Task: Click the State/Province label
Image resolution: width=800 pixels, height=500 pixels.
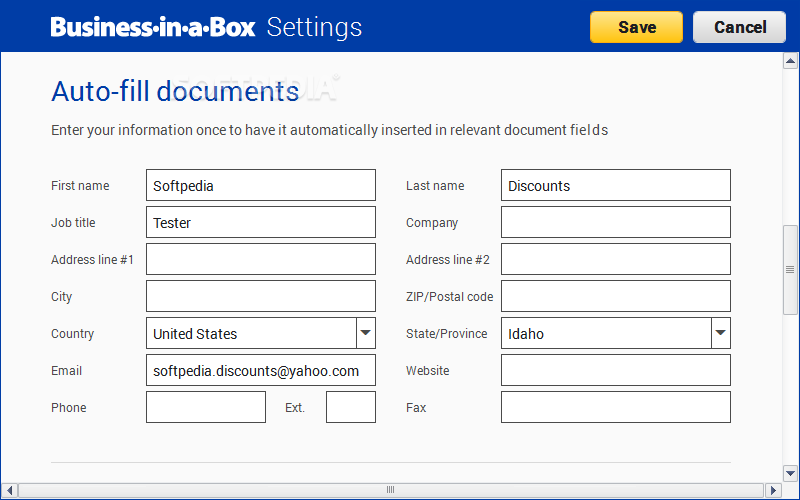Action: tap(446, 334)
